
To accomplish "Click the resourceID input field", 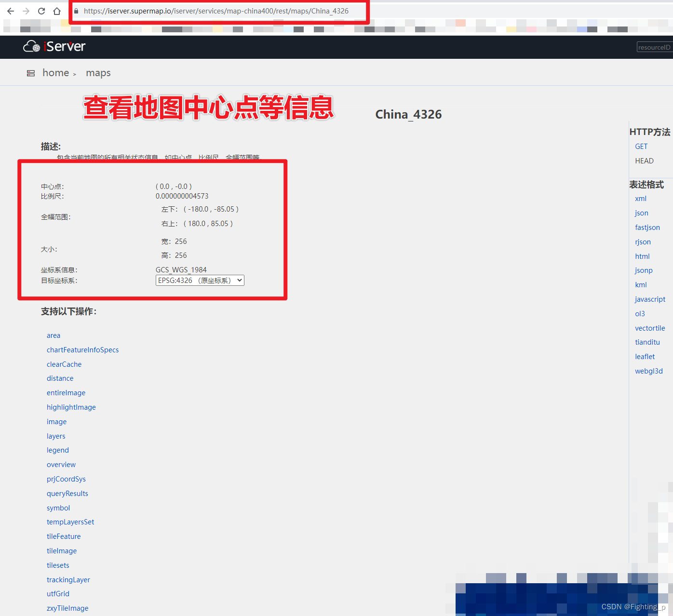I will [655, 47].
